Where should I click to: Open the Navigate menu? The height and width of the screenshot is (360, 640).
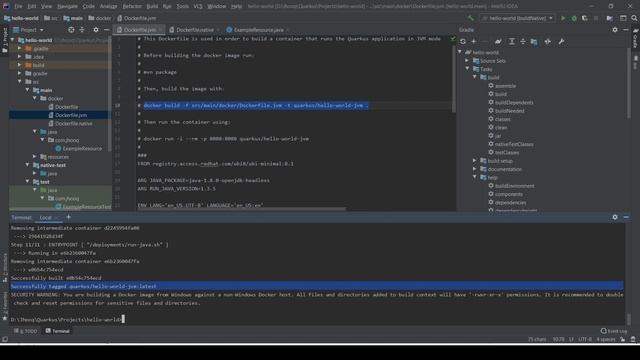click(x=67, y=6)
